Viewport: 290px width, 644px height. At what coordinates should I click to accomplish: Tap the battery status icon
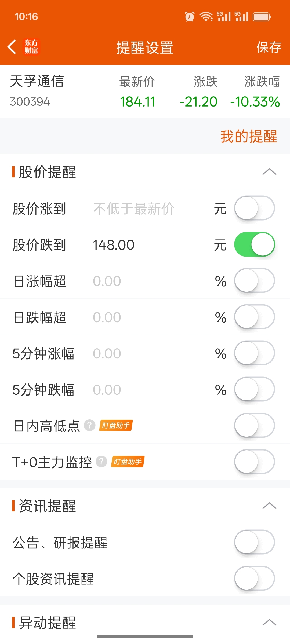coord(262,17)
